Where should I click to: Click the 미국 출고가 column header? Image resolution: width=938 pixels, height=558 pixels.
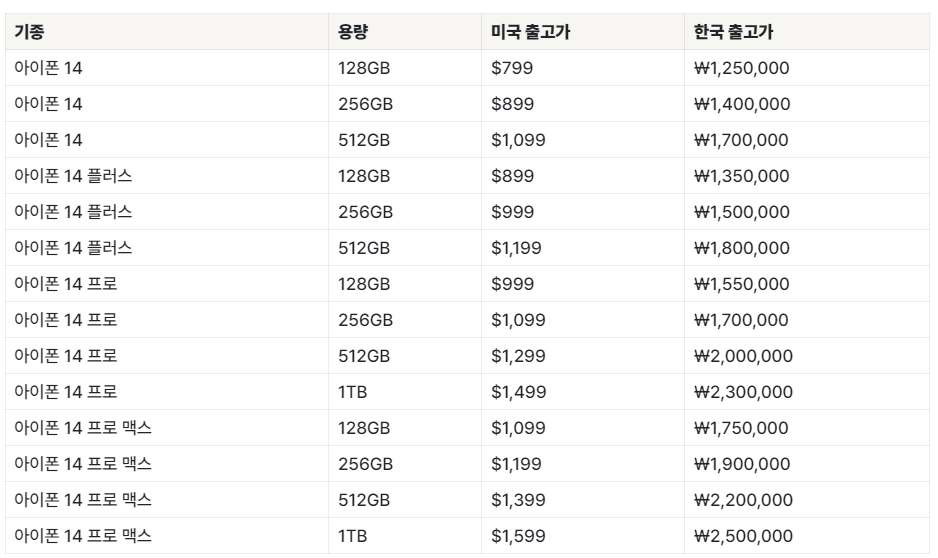point(583,32)
